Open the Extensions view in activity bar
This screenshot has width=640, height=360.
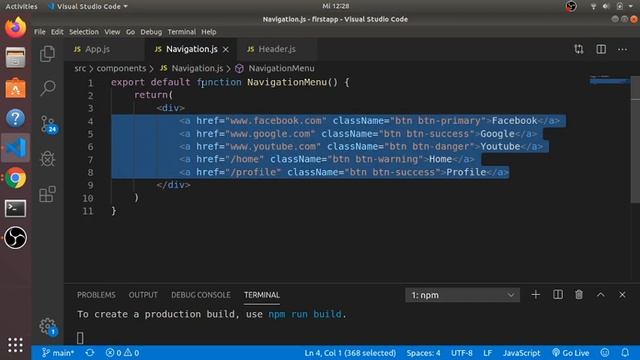(x=47, y=194)
